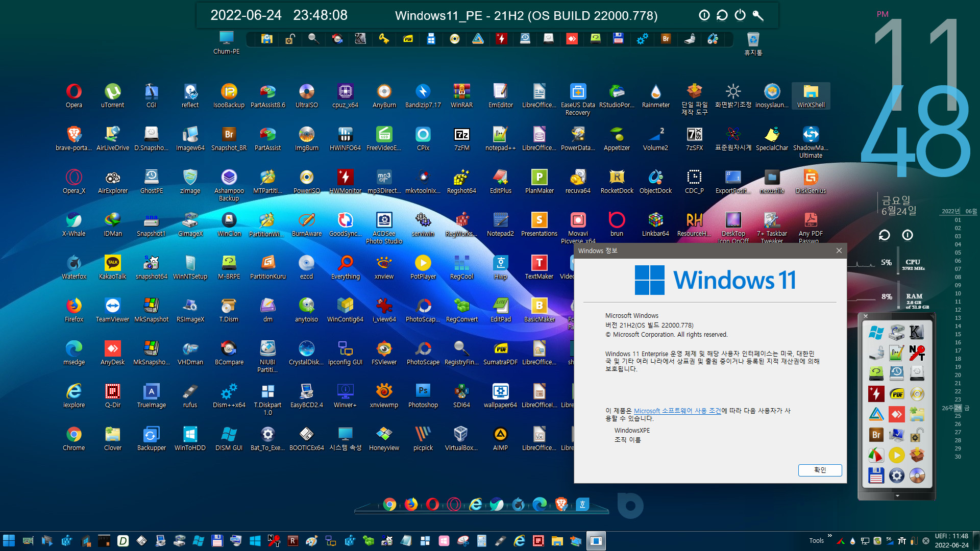Select the WinXShell desktop icon
The width and height of the screenshot is (980, 551).
pos(811,96)
